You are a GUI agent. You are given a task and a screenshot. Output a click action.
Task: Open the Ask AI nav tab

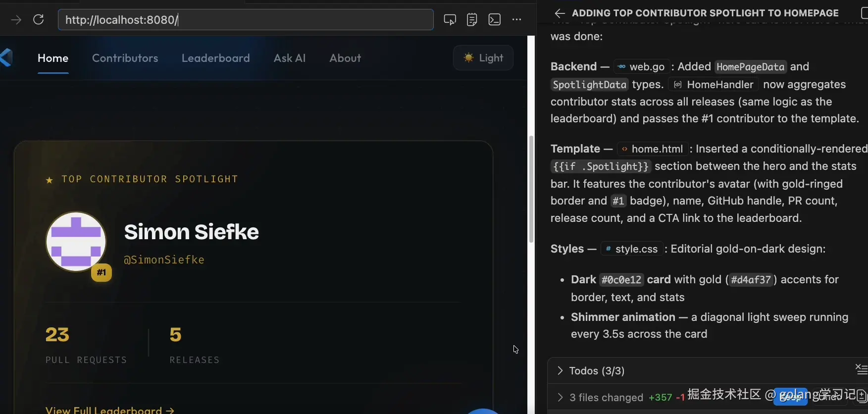(290, 58)
